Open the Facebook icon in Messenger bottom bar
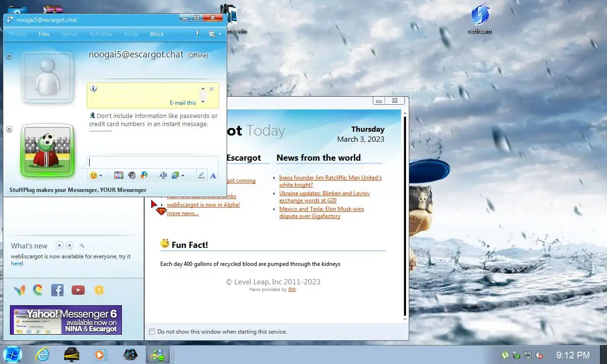The height and width of the screenshot is (364, 607). pos(57,290)
